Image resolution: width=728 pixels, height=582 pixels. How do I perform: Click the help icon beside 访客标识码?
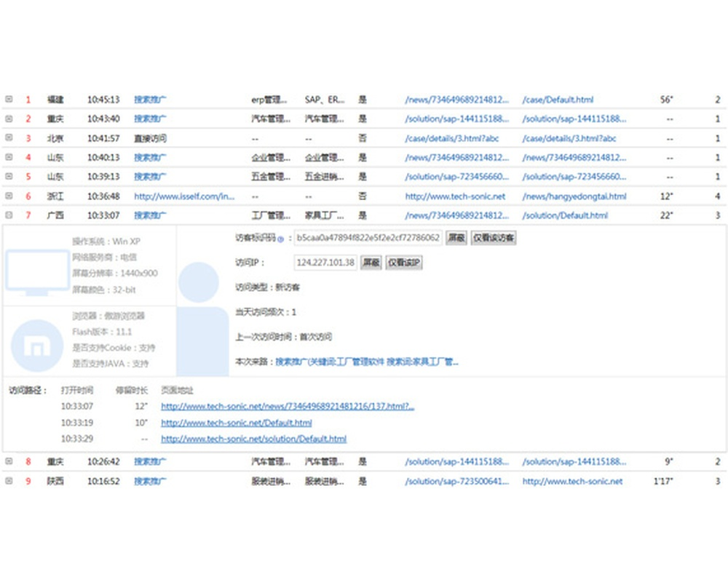[280, 239]
